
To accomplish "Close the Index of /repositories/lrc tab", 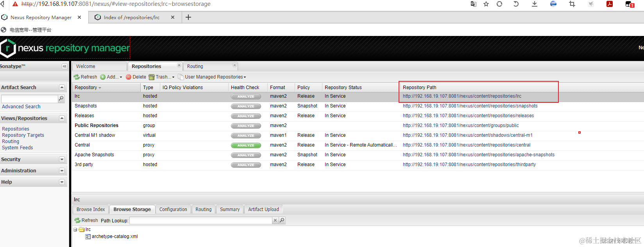I will 173,17.
